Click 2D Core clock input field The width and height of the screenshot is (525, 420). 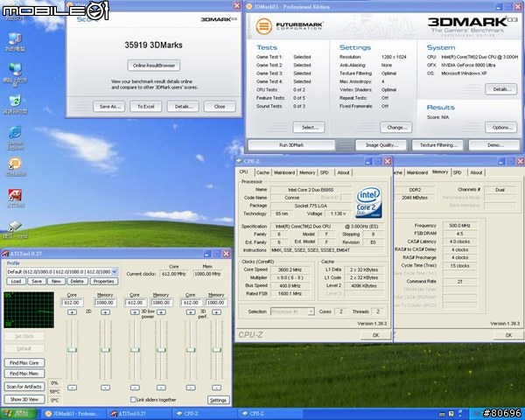[x=72, y=303]
